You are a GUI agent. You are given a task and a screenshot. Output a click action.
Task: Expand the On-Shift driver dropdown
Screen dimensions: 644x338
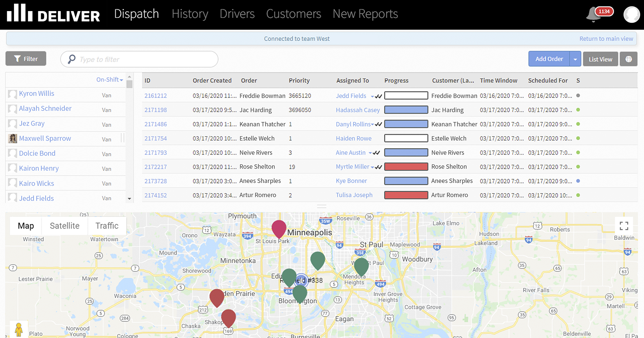[x=109, y=80]
